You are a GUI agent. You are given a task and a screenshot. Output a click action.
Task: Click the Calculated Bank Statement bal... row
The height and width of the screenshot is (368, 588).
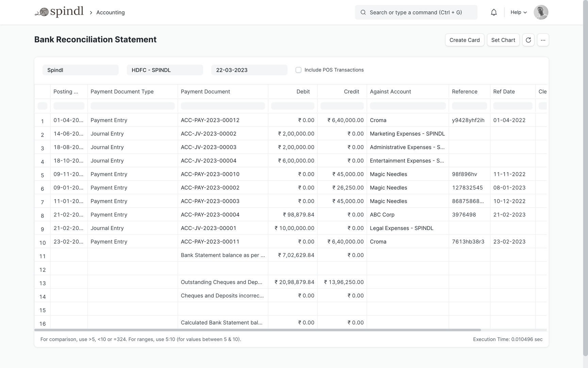[291, 323]
